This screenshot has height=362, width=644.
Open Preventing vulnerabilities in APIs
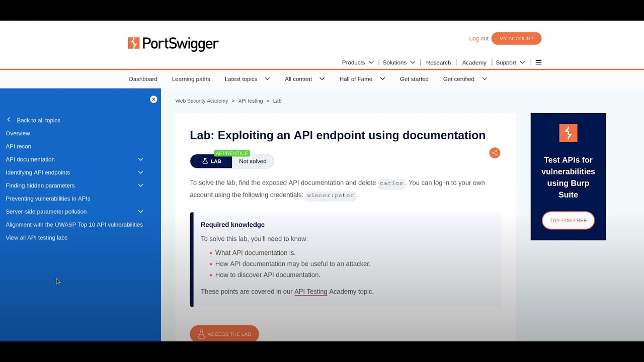[48, 199]
